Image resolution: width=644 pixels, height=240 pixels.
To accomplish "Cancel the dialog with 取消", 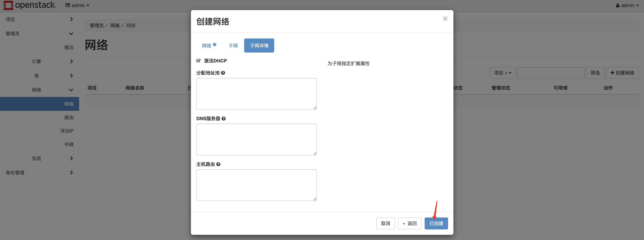I will (385, 223).
